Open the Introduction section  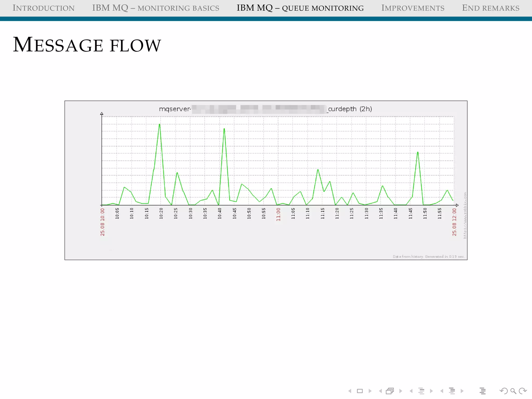(44, 8)
